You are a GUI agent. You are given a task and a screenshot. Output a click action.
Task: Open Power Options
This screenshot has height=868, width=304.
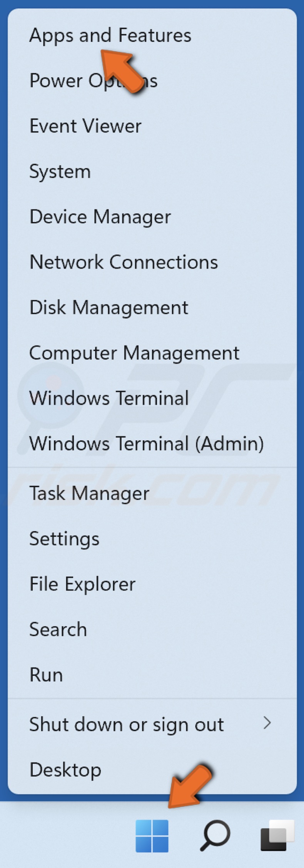tap(94, 81)
